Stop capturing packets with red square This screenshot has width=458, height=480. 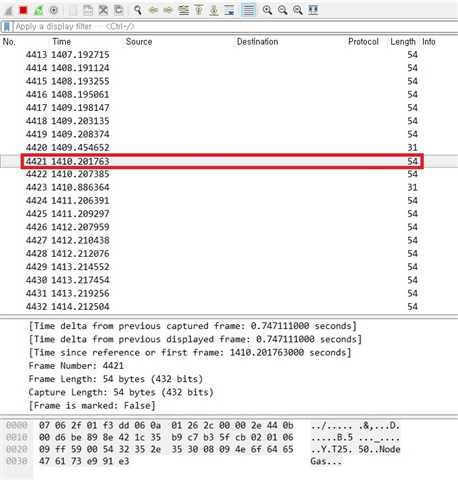tap(23, 10)
